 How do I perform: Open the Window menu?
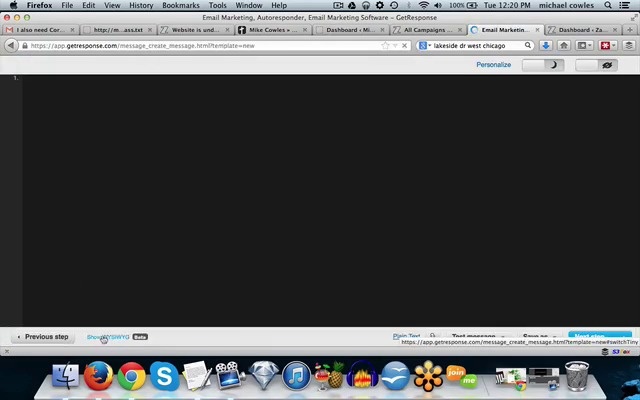pyautogui.click(x=249, y=5)
